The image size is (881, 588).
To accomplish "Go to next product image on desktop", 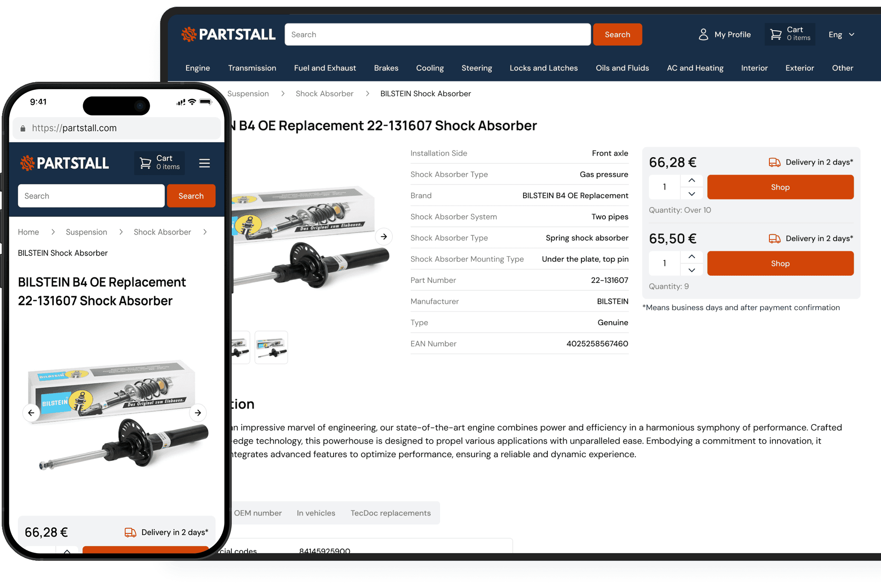I will coord(384,236).
